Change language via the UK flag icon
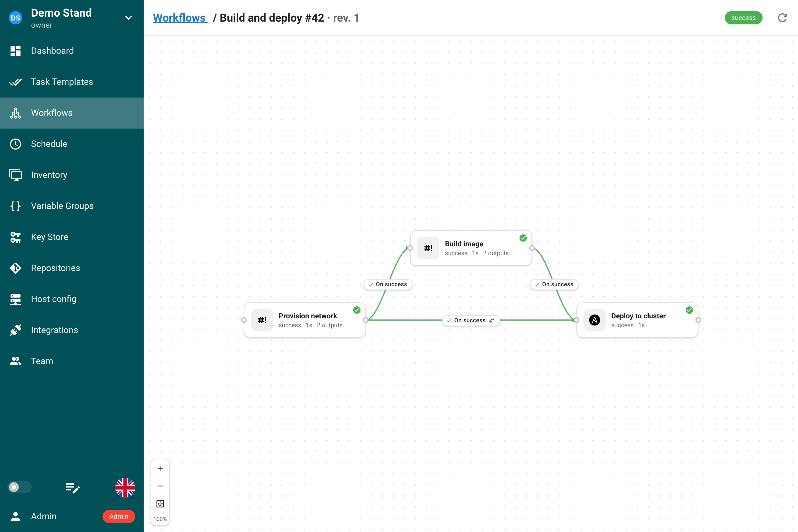The width and height of the screenshot is (798, 532). (125, 488)
